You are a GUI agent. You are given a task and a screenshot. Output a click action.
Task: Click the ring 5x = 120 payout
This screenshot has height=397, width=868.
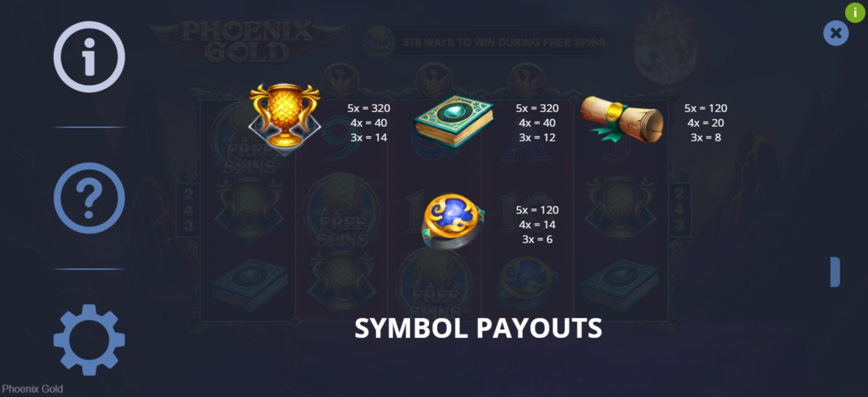pyautogui.click(x=537, y=210)
